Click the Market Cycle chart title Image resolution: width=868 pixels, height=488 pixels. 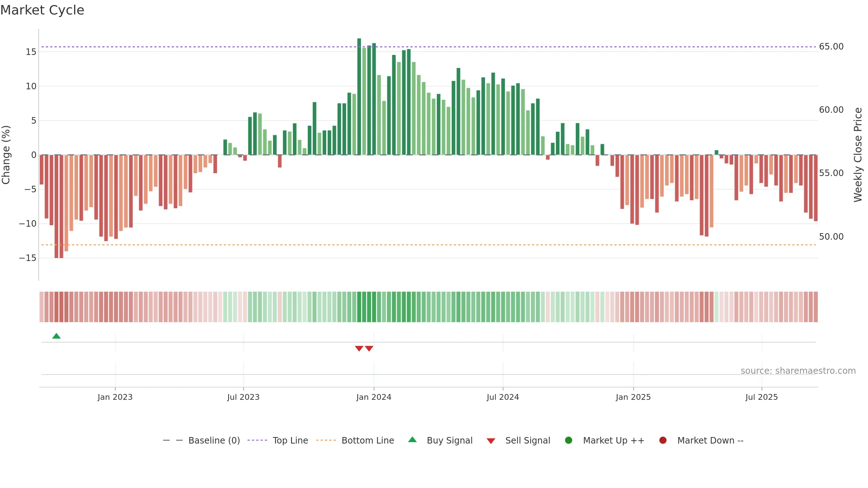pyautogui.click(x=42, y=10)
